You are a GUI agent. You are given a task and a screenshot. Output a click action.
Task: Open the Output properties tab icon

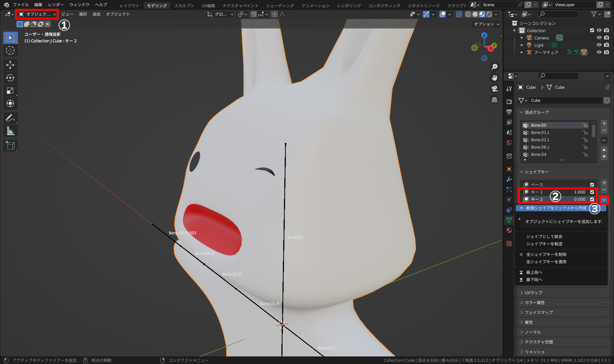coord(509,112)
